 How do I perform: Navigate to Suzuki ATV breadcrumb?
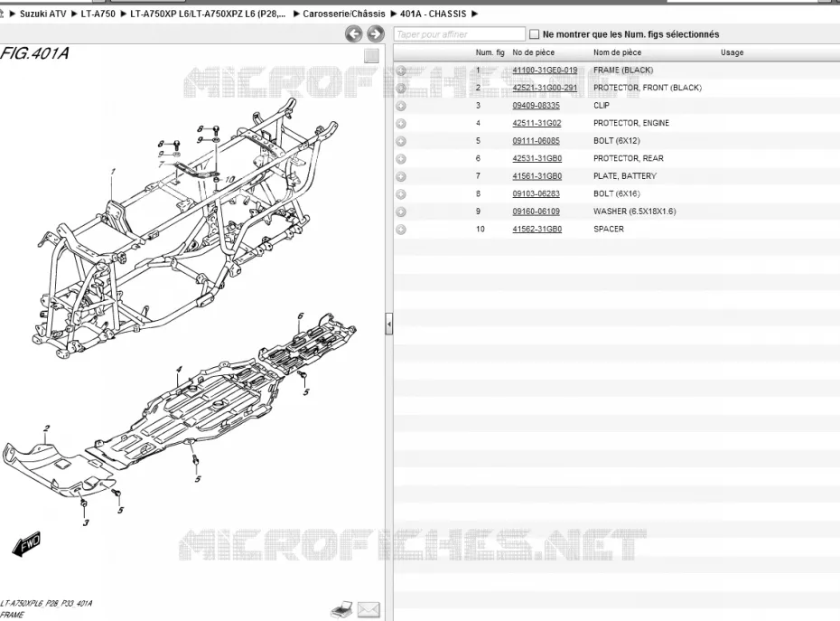[x=42, y=14]
